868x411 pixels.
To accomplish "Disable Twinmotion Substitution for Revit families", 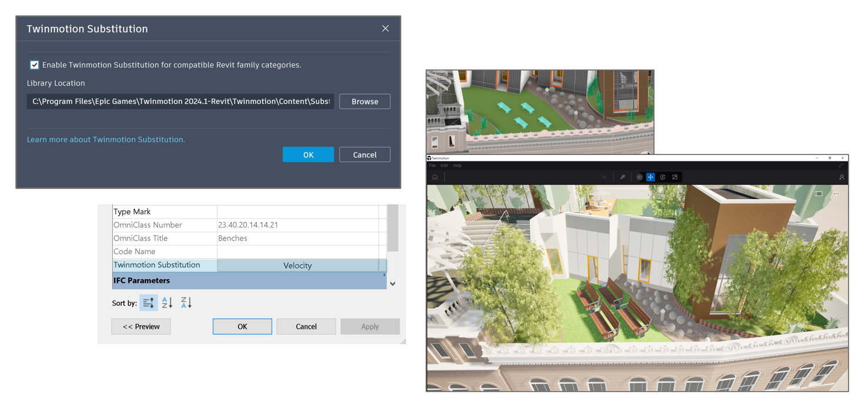I will pos(34,65).
